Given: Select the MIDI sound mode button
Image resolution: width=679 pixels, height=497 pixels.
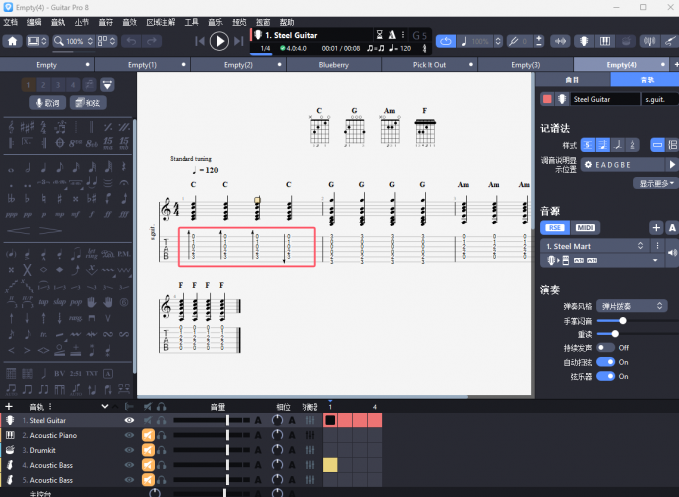Looking at the screenshot, I should pos(586,228).
